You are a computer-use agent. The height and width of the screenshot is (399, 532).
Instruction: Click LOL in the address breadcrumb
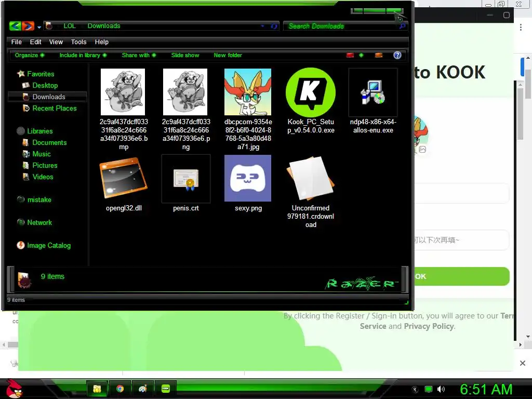pyautogui.click(x=70, y=26)
